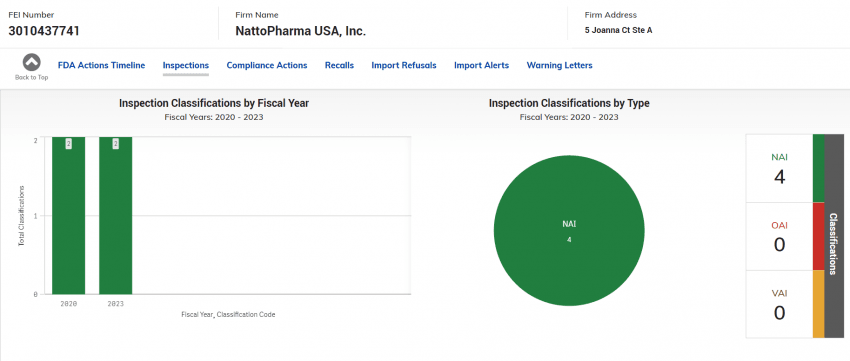Click the 2023 green bar in chart
Viewport: 850px width, 361px height.
pos(115,216)
